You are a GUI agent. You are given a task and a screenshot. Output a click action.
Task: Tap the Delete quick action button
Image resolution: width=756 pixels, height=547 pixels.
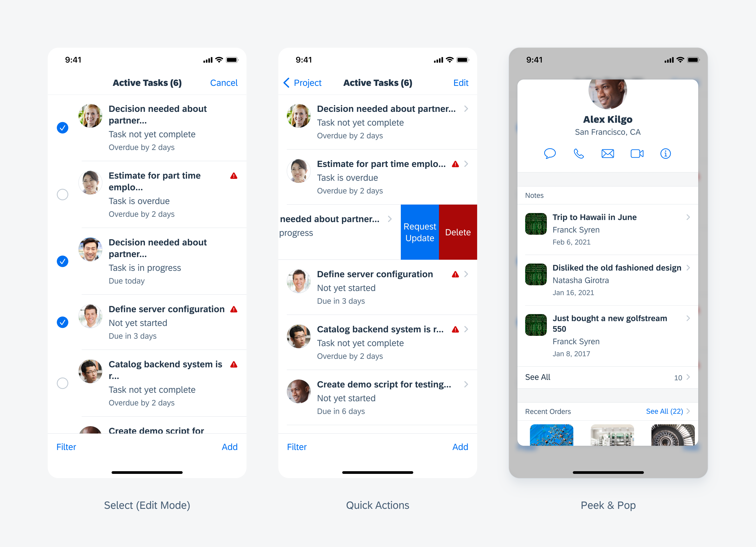[x=457, y=232]
